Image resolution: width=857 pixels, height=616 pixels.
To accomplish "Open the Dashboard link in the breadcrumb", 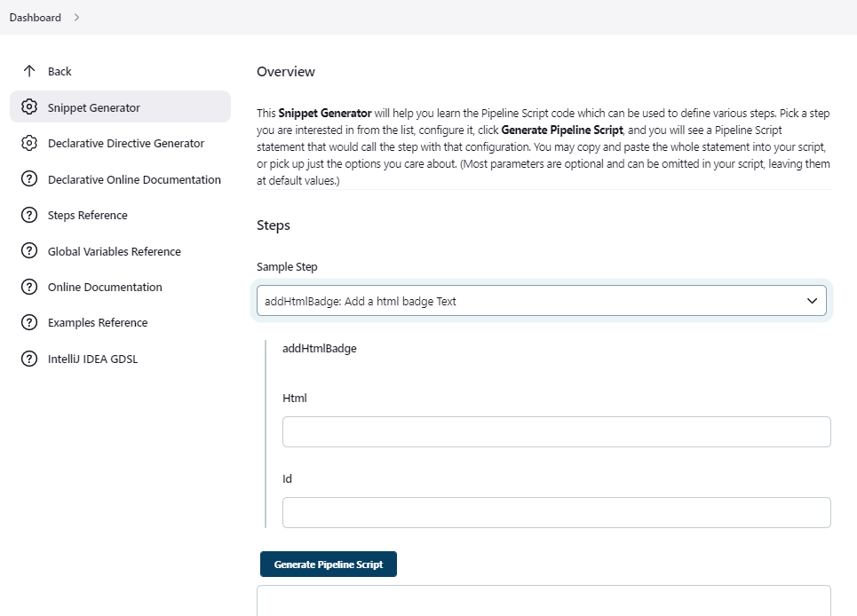I will click(x=36, y=17).
